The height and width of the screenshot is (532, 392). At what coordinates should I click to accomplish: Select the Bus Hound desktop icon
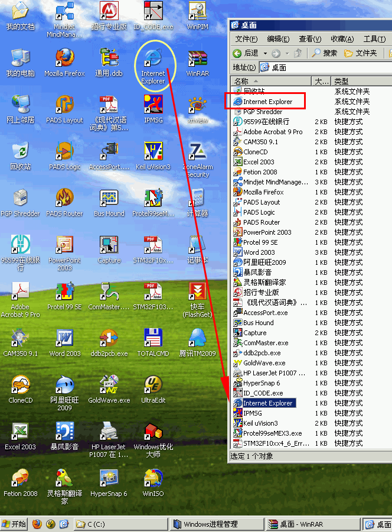109,203
